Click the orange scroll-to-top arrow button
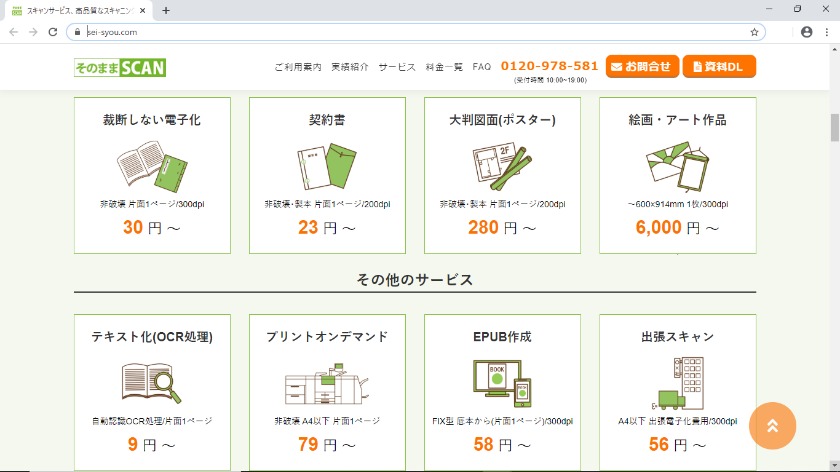Image resolution: width=840 pixels, height=472 pixels. 772,426
